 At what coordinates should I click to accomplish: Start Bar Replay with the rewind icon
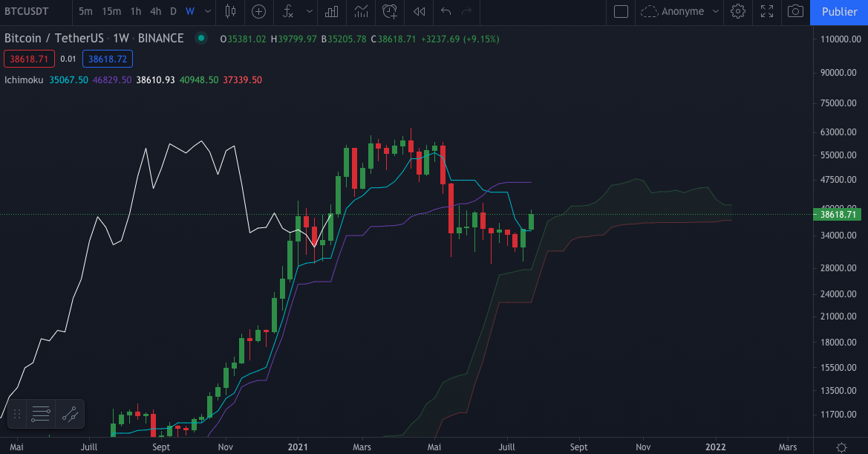pos(418,13)
